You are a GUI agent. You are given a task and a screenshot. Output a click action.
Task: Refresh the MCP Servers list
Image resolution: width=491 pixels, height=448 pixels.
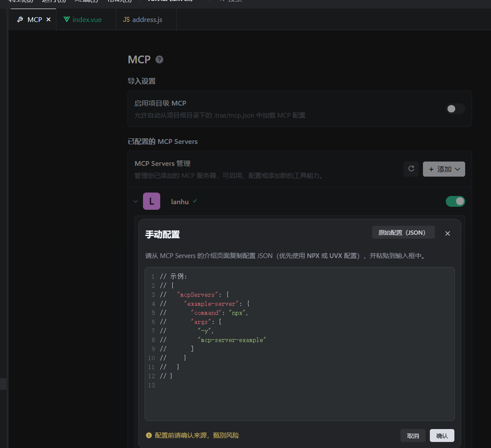[x=411, y=169]
